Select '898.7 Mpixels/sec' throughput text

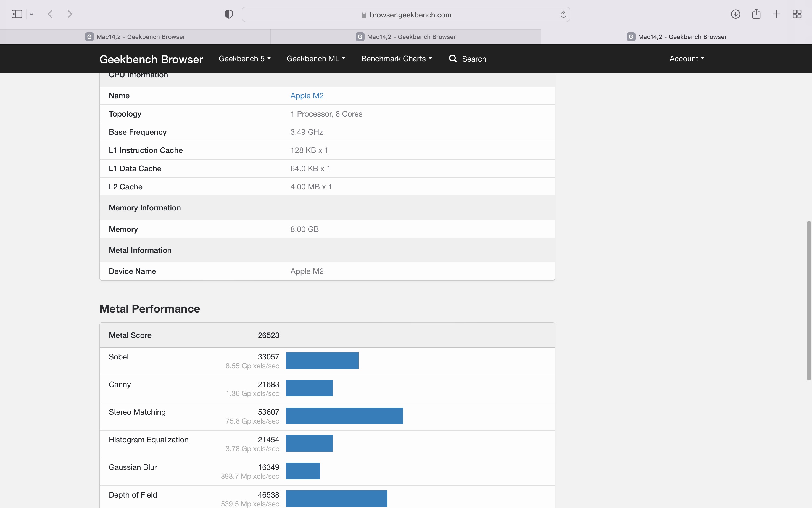coord(250,477)
